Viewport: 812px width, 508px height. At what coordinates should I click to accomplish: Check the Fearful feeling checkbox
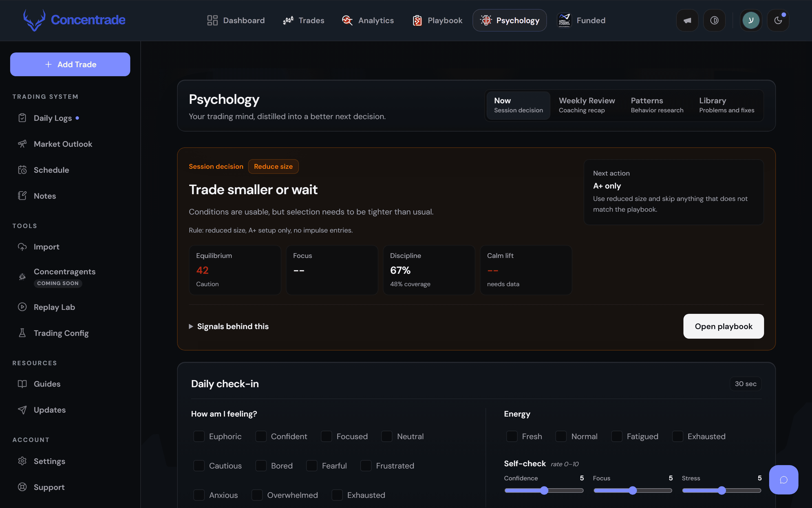tap(312, 466)
